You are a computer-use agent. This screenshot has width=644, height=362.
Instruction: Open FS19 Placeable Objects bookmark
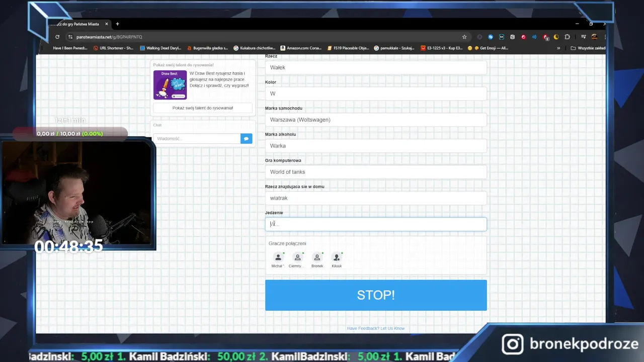pyautogui.click(x=348, y=48)
